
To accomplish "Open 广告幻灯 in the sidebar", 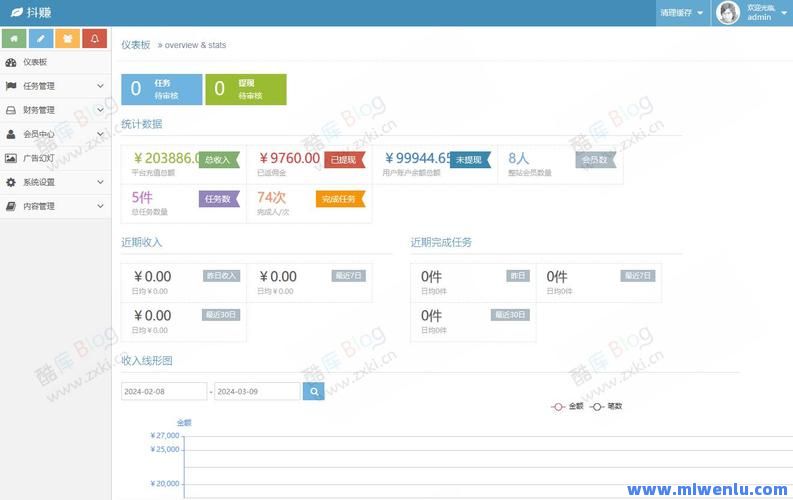I will (56, 158).
